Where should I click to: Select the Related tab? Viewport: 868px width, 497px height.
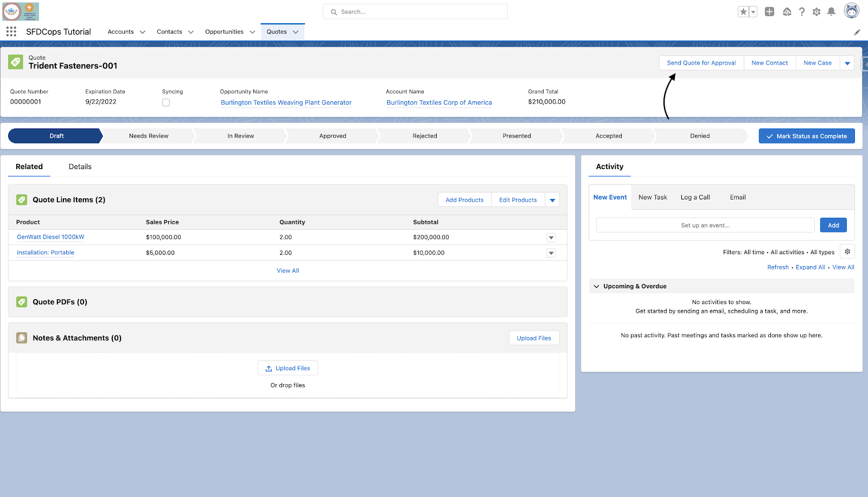point(29,167)
